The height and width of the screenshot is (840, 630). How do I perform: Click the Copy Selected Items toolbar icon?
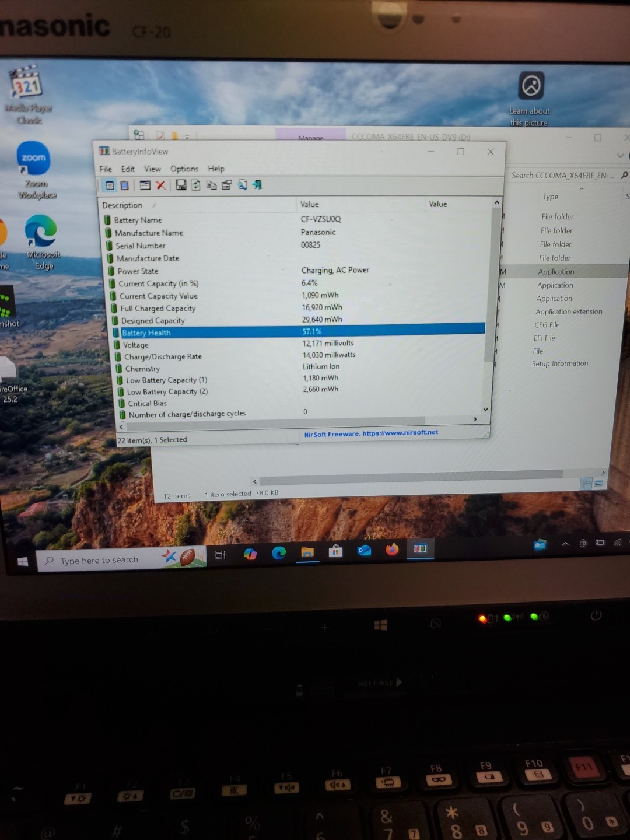(211, 185)
